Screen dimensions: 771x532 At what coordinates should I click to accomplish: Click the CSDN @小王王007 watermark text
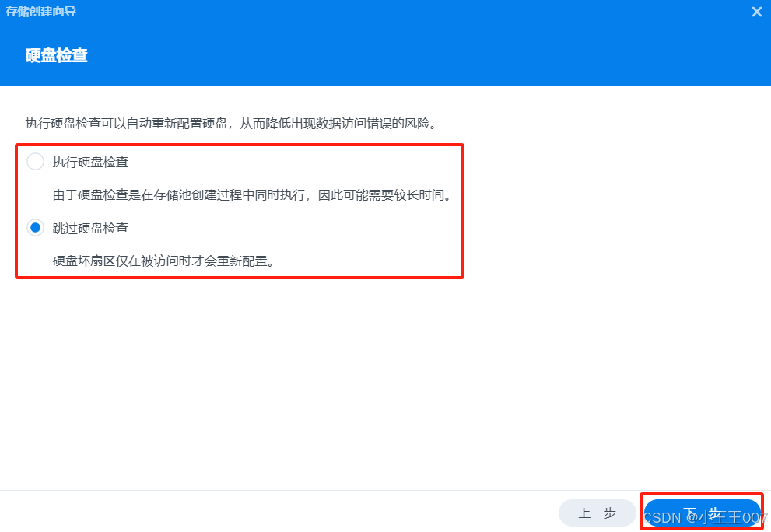click(x=705, y=518)
